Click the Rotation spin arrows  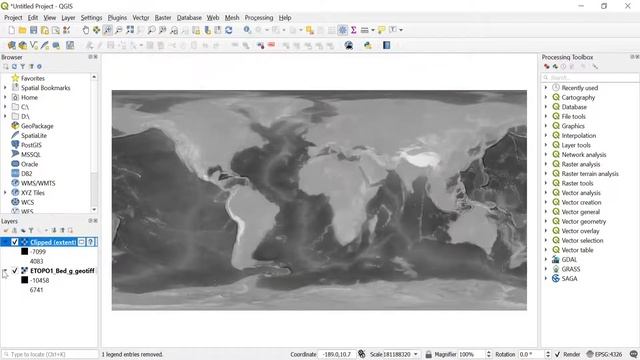(548, 354)
